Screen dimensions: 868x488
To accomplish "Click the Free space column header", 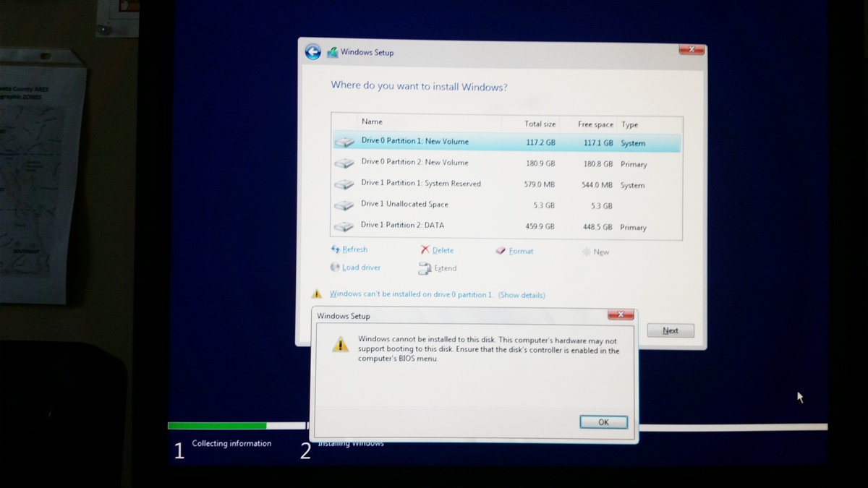I will point(595,124).
